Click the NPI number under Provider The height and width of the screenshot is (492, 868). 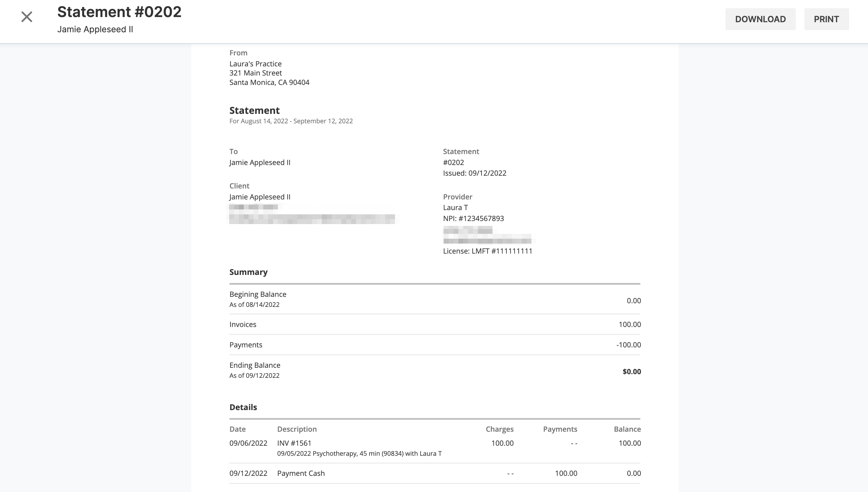tap(473, 219)
